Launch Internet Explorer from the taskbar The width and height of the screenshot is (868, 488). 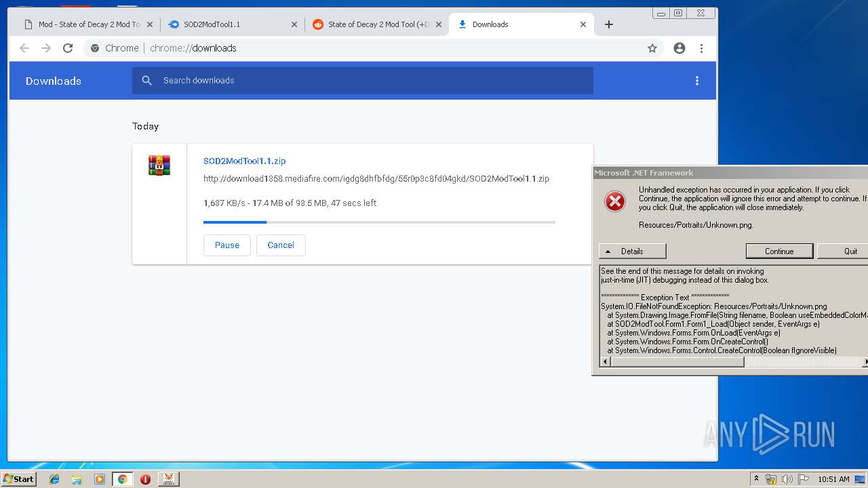click(54, 479)
